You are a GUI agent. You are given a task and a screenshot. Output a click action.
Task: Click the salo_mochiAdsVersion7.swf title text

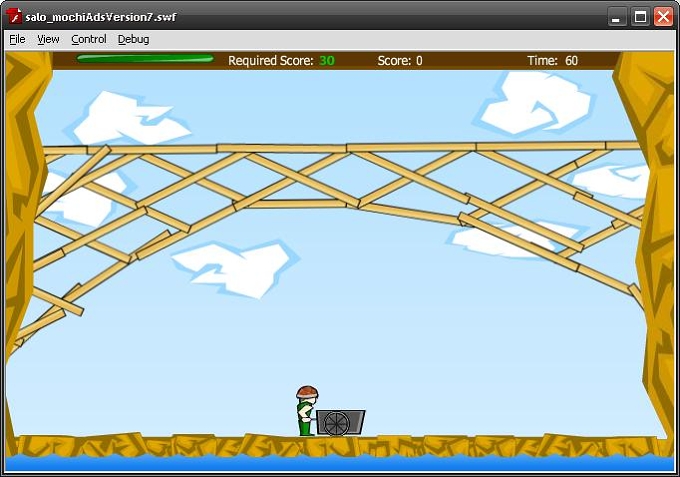101,17
